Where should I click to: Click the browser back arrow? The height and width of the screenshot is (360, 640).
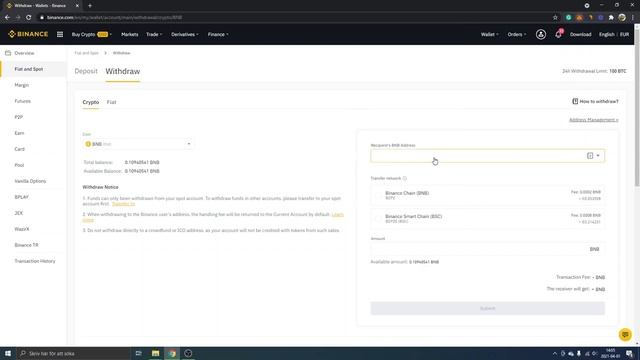[x=7, y=18]
